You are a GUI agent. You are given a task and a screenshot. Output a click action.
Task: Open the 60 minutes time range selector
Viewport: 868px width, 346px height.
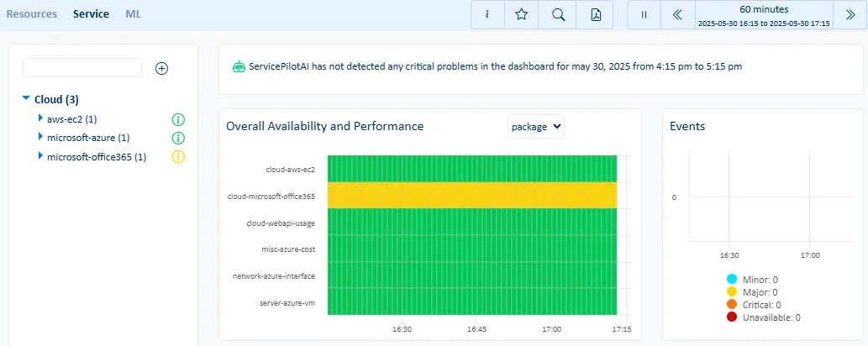coord(764,15)
